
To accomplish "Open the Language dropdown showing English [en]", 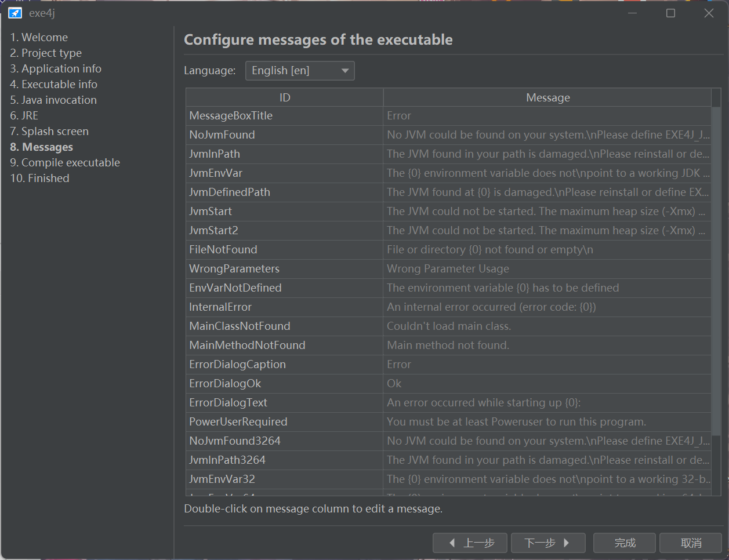I will (300, 71).
